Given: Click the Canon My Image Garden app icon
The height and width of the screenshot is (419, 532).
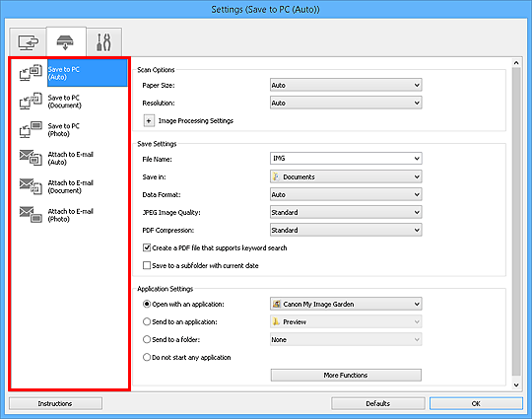Looking at the screenshot, I should (277, 304).
